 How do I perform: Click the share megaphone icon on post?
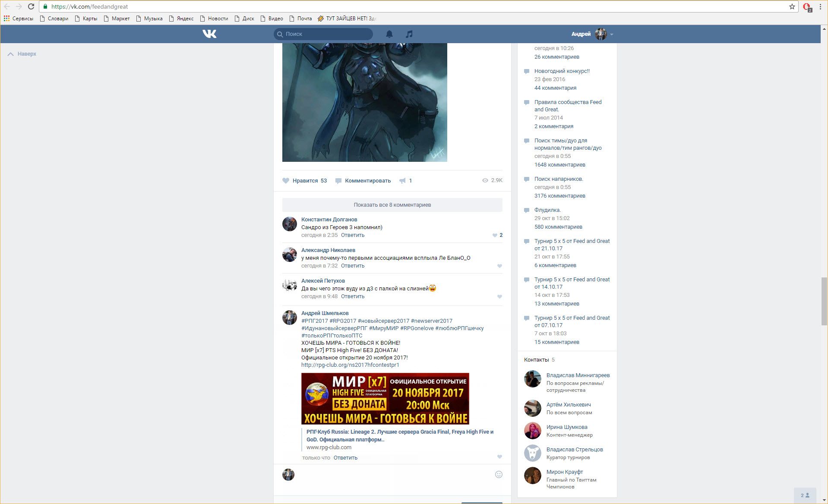coord(402,181)
